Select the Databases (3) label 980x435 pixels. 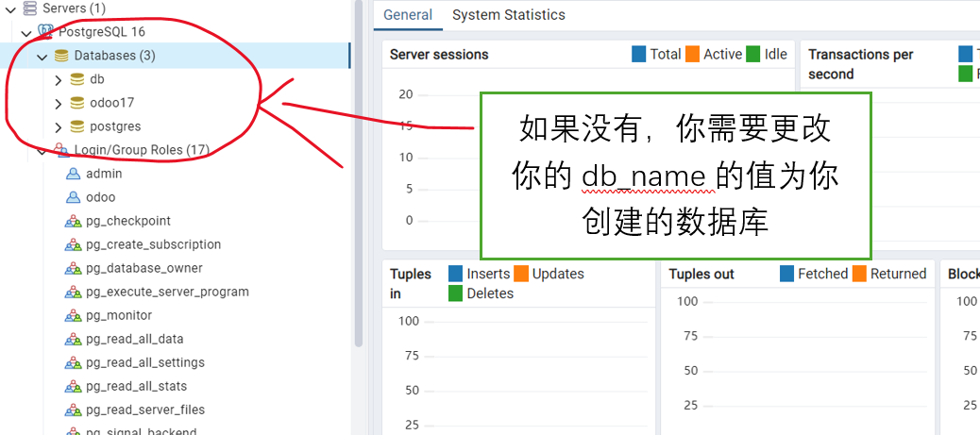pyautogui.click(x=115, y=56)
